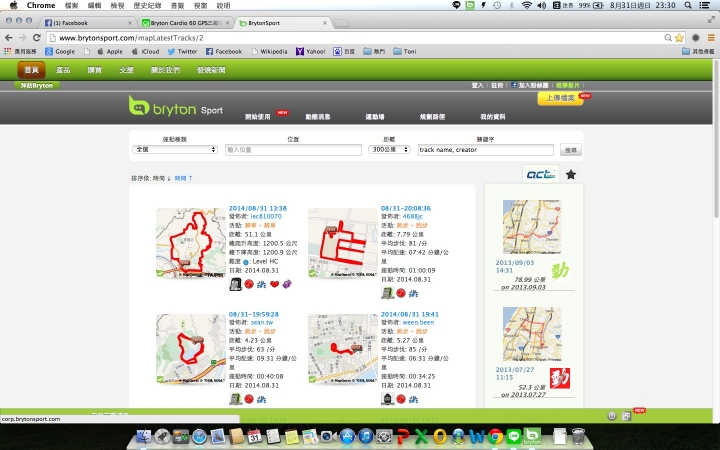The width and height of the screenshot is (720, 450).
Task: Click blue 讚 like icon under ween.been track
Action: (x=414, y=399)
